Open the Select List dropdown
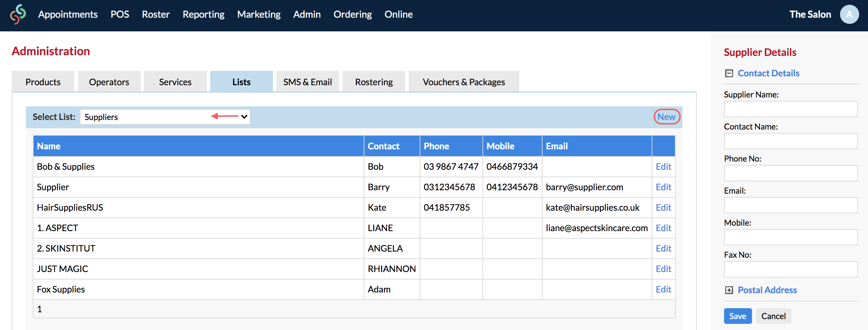Screen dimensions: 868x330 pos(165,117)
